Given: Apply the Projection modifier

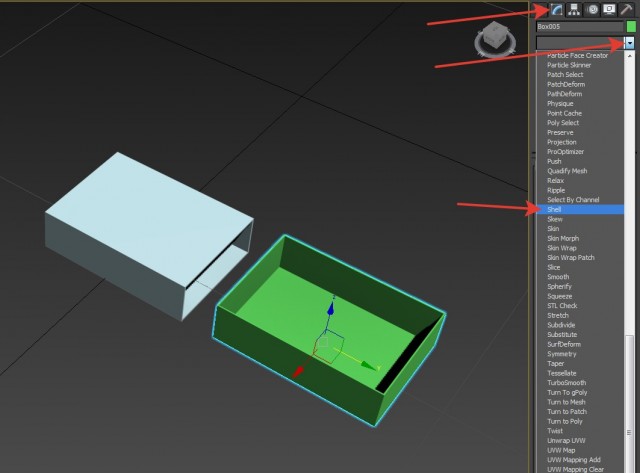Looking at the screenshot, I should tap(562, 142).
